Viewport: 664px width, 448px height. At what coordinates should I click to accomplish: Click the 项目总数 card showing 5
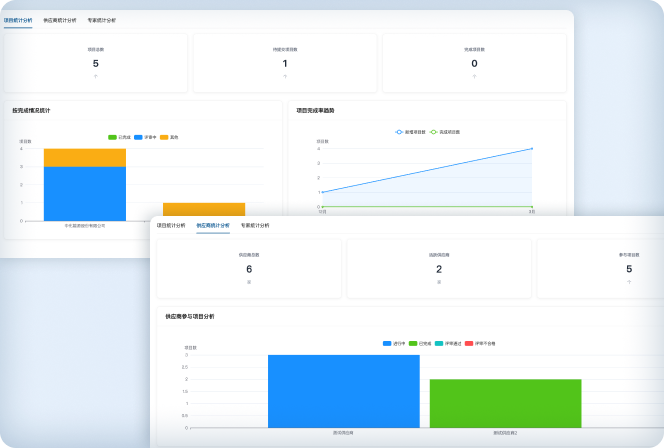[96, 62]
